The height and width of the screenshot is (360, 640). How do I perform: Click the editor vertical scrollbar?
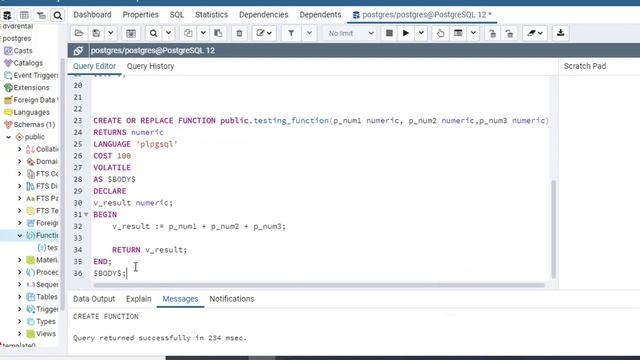point(553,229)
